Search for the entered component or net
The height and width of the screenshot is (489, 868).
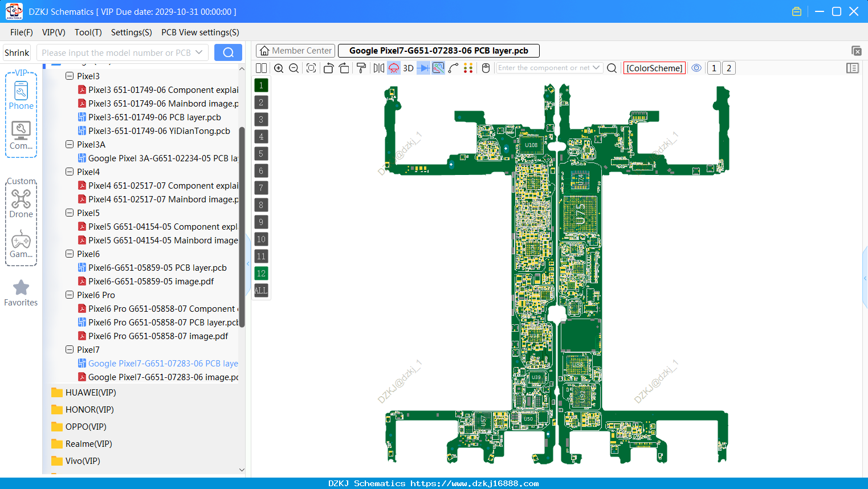(x=612, y=68)
